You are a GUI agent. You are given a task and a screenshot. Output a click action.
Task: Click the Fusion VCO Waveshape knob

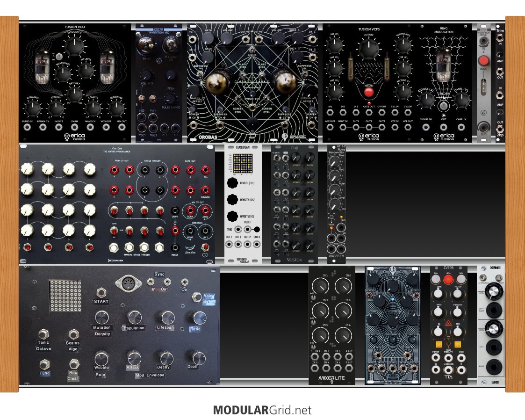pos(63,74)
